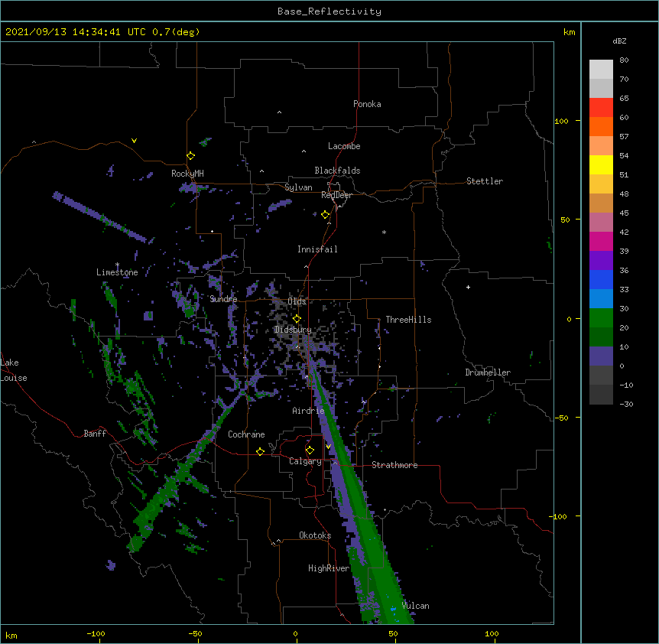Click the RockyMH label
Image resolution: width=659 pixels, height=644 pixels.
187,174
